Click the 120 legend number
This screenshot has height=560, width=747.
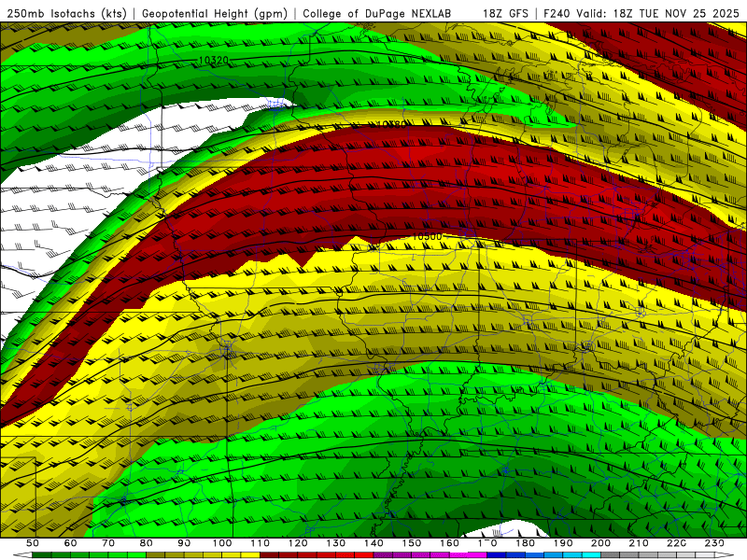point(298,543)
